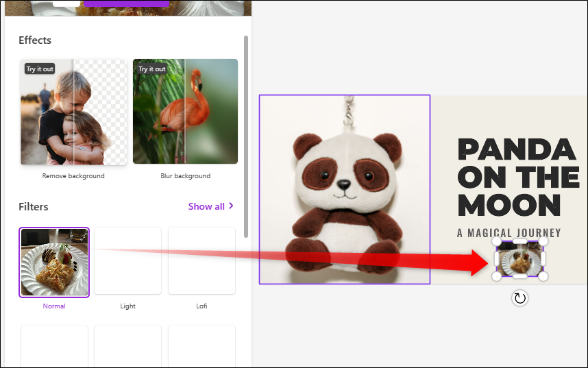Click the Normal filter label
Screen dimensions: 588x368
pyautogui.click(x=54, y=306)
